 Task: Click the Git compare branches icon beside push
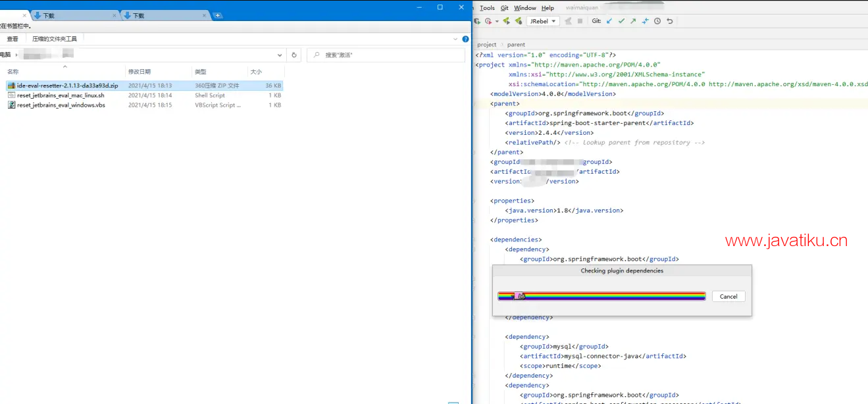click(645, 21)
